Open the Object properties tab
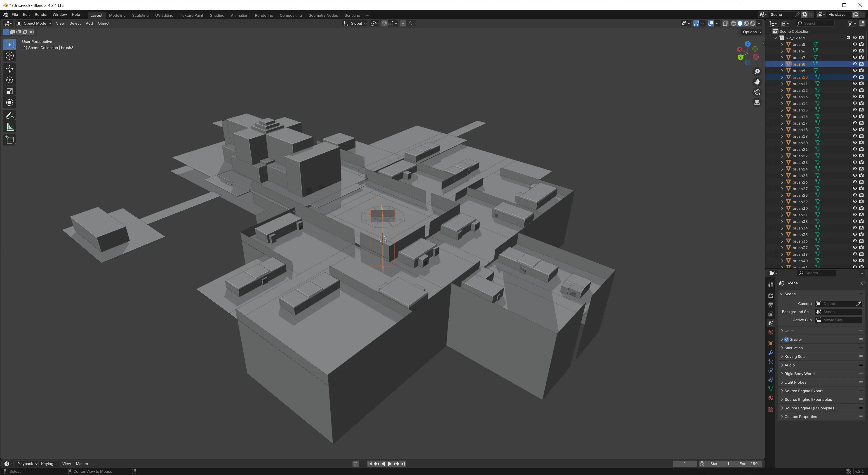Viewport: 868px width, 475px height. 771,343
